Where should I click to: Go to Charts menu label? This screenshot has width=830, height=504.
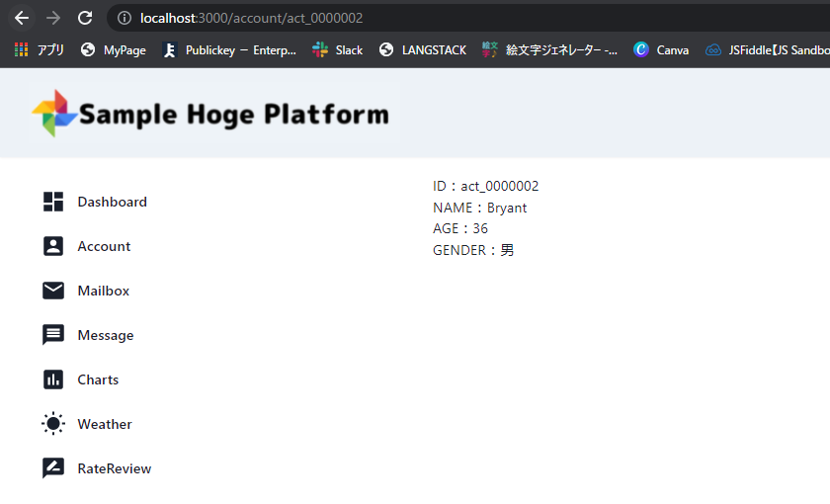coord(98,379)
